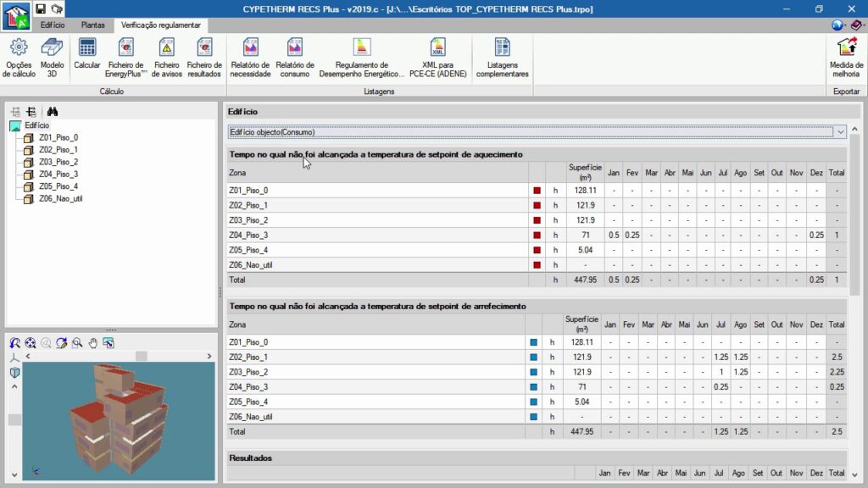
Task: Click blue swatch in Z02_Piso_1 cooling row
Action: click(534, 358)
